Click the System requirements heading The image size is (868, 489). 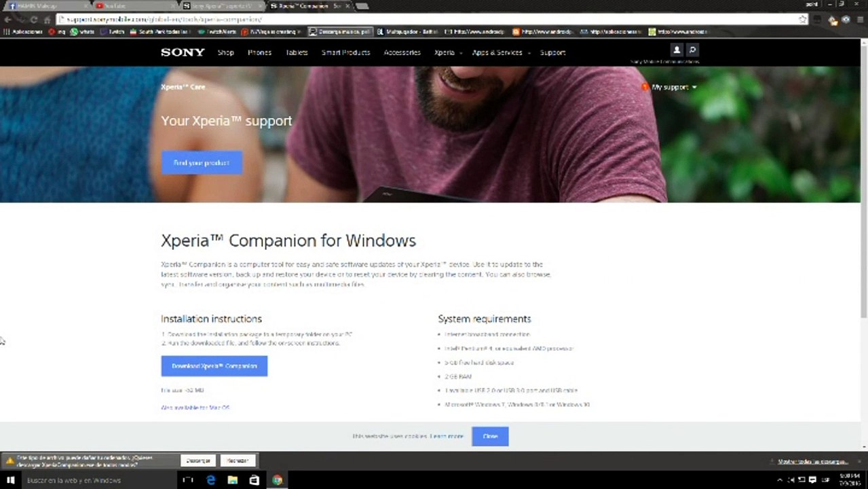pyautogui.click(x=485, y=319)
